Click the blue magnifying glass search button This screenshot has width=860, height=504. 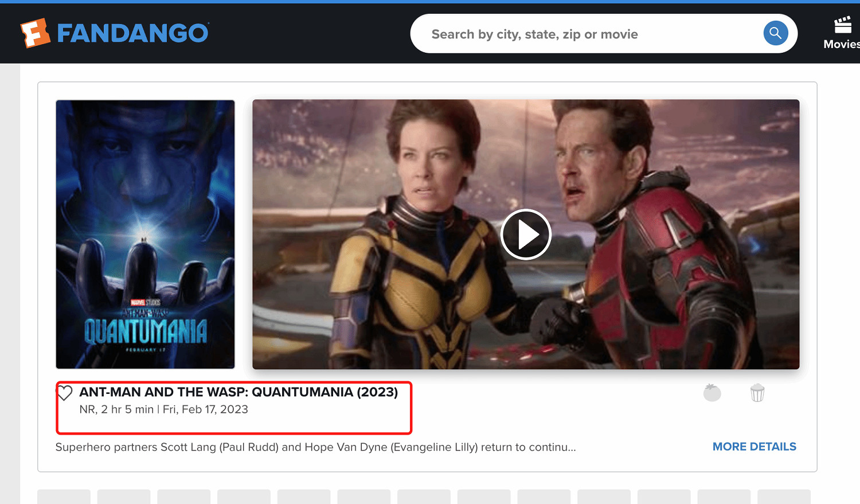[775, 33]
